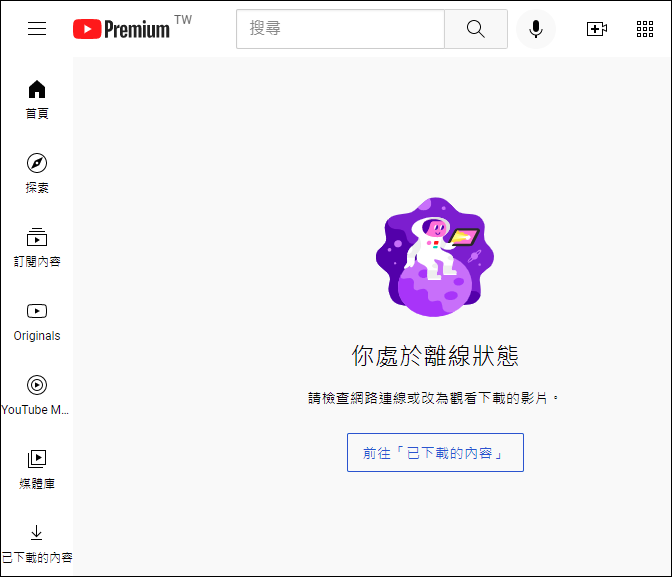Focus the 搜尋 search field

[x=340, y=29]
